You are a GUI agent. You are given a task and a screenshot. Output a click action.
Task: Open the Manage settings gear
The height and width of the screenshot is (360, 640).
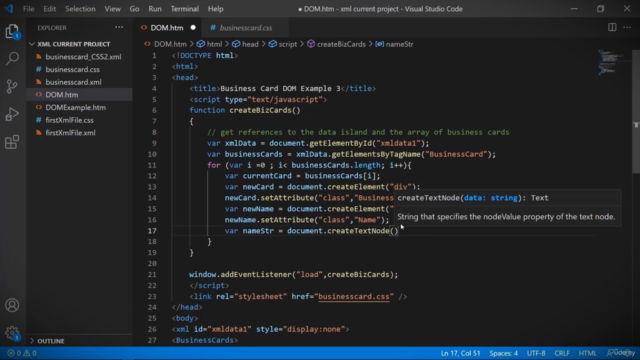(12, 333)
